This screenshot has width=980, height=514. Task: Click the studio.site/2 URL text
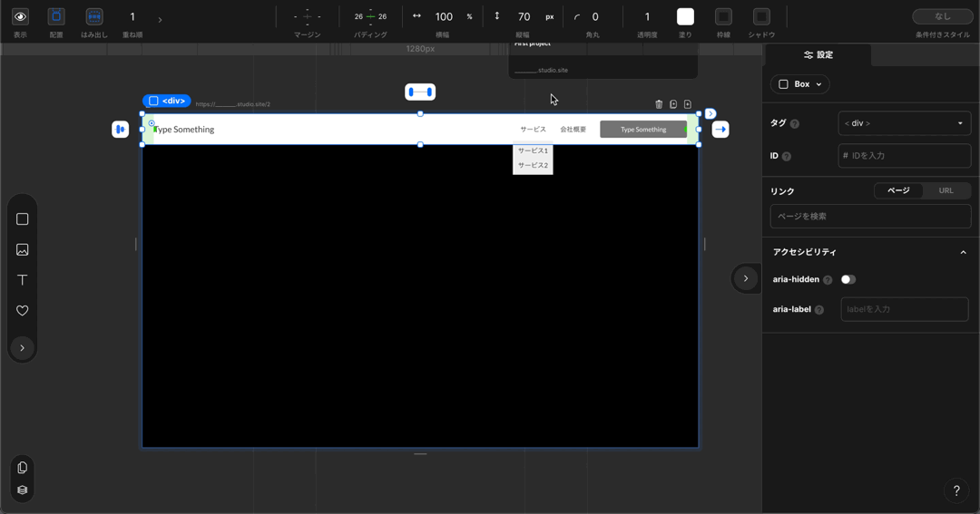[232, 104]
